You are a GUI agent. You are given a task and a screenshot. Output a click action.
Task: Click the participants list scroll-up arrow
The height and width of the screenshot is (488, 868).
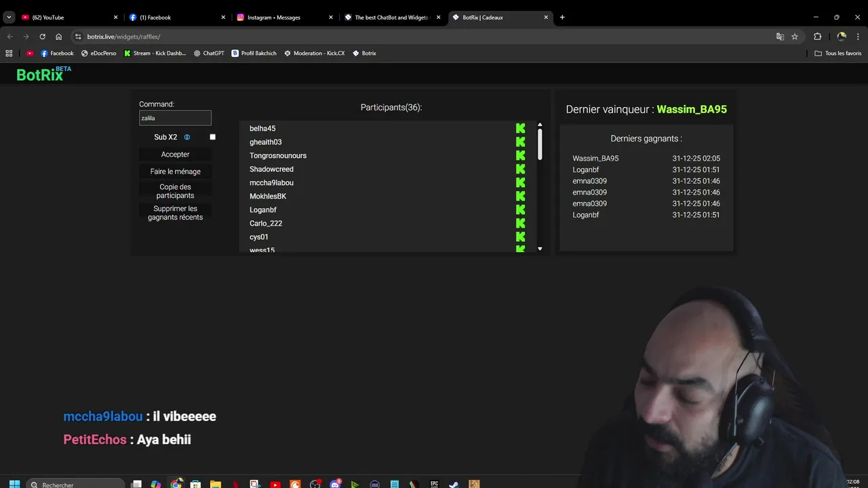tap(540, 125)
